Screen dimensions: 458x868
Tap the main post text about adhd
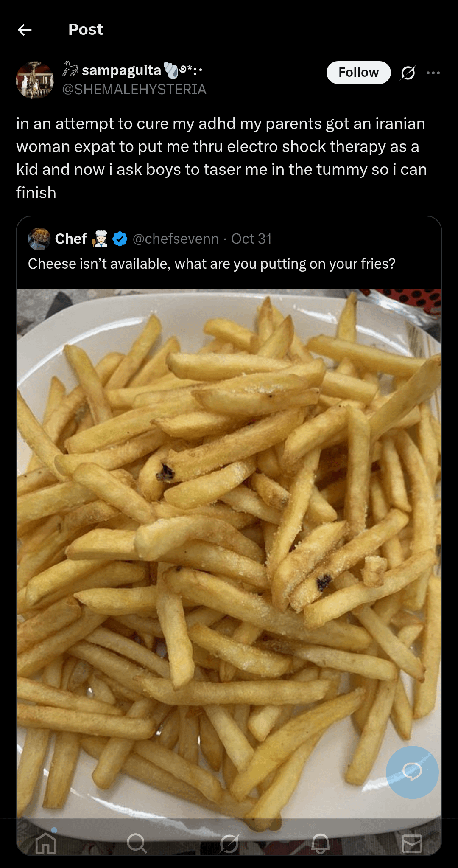pos(221,158)
